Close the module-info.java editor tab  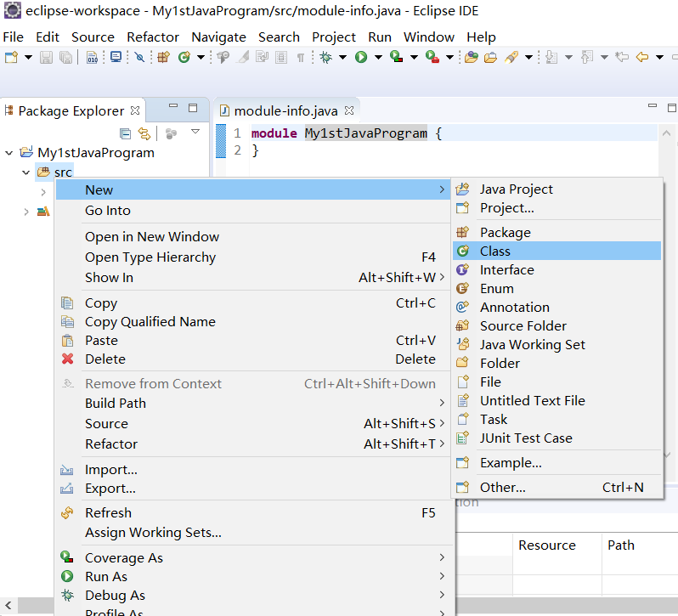[x=349, y=110]
